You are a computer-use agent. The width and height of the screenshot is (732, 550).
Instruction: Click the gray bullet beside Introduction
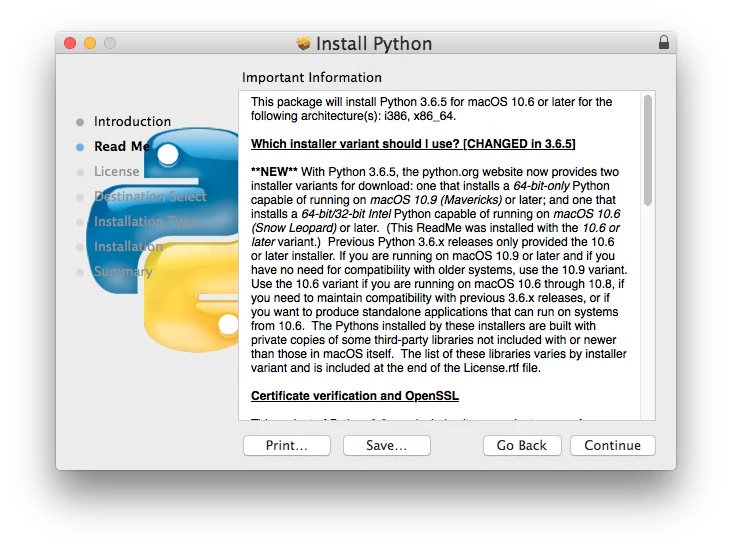click(x=80, y=122)
